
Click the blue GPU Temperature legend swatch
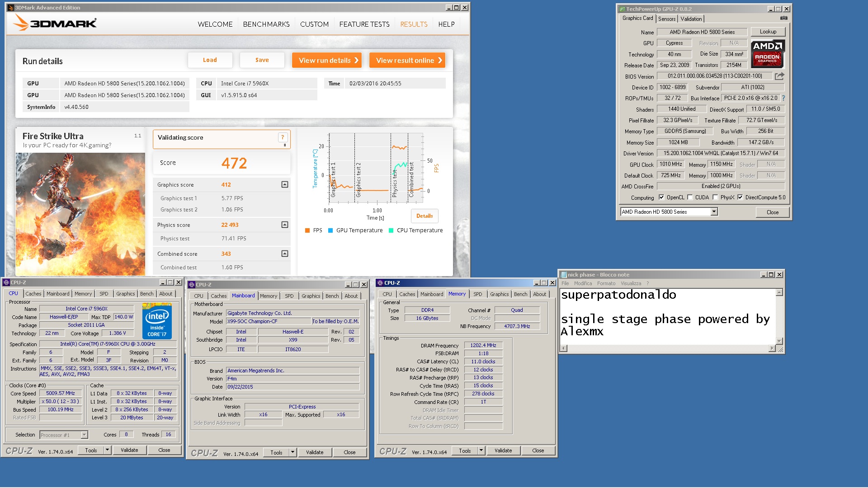[x=330, y=230]
